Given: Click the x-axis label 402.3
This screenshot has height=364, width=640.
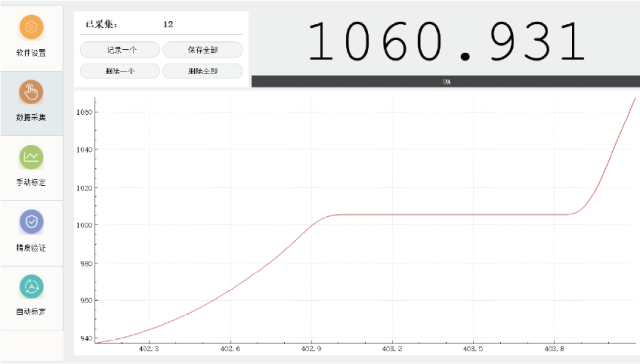Looking at the screenshot, I should click(x=149, y=349).
